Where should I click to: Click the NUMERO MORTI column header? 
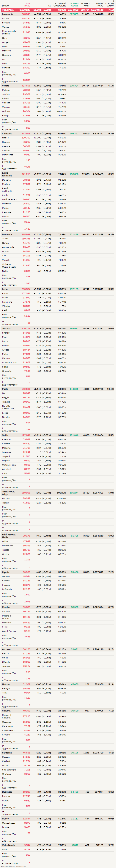[85, 4]
